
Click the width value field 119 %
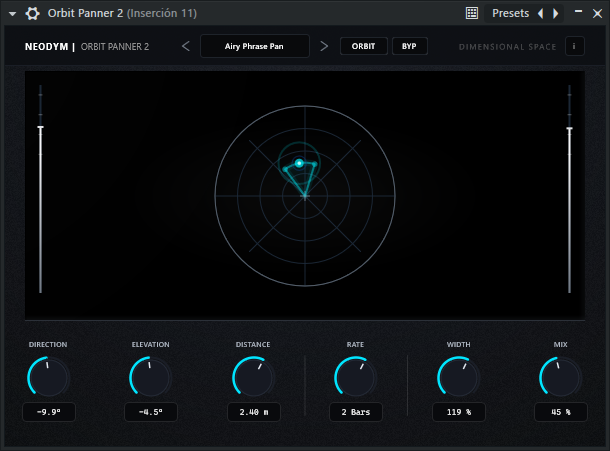point(459,412)
